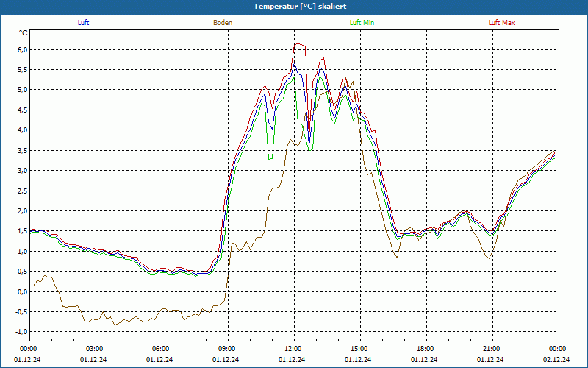Click the chart title Temperatur [°C] skaliert
This screenshot has width=588, height=368.
(x=300, y=7)
